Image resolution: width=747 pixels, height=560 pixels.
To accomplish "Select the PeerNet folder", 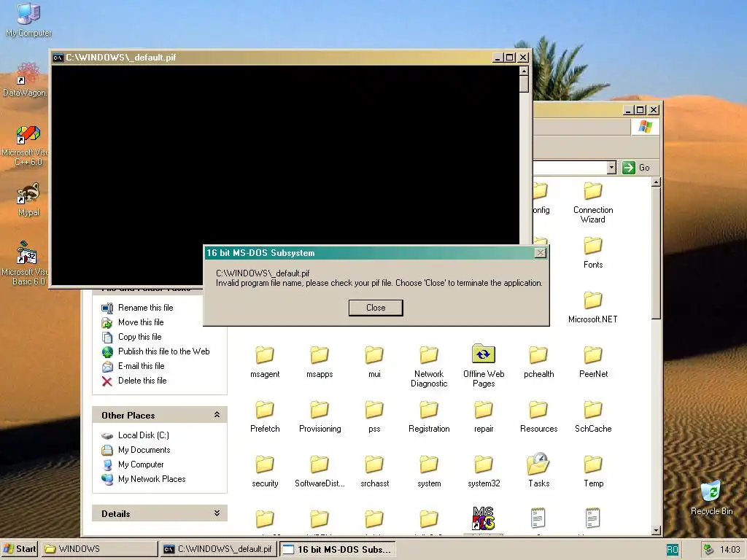I will 593,362.
